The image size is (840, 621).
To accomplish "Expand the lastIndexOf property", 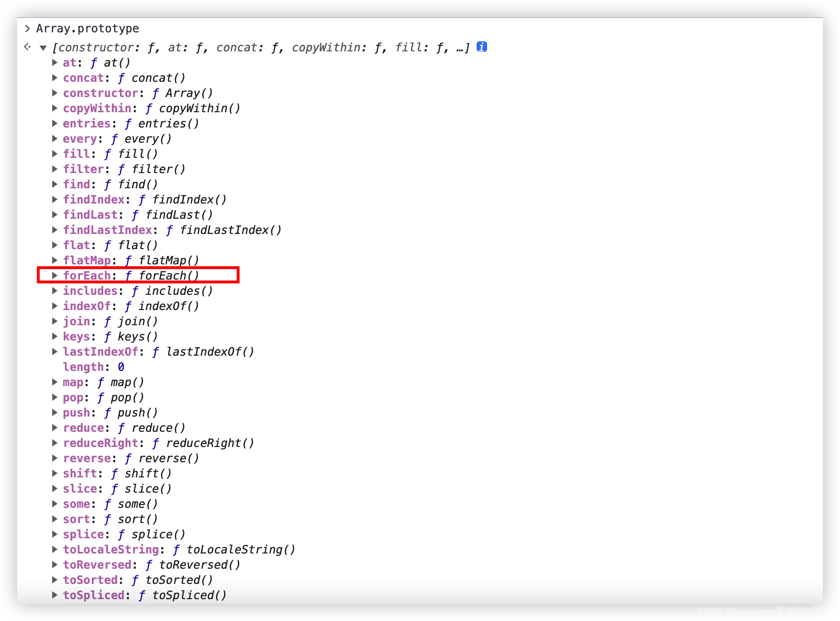I will point(55,351).
